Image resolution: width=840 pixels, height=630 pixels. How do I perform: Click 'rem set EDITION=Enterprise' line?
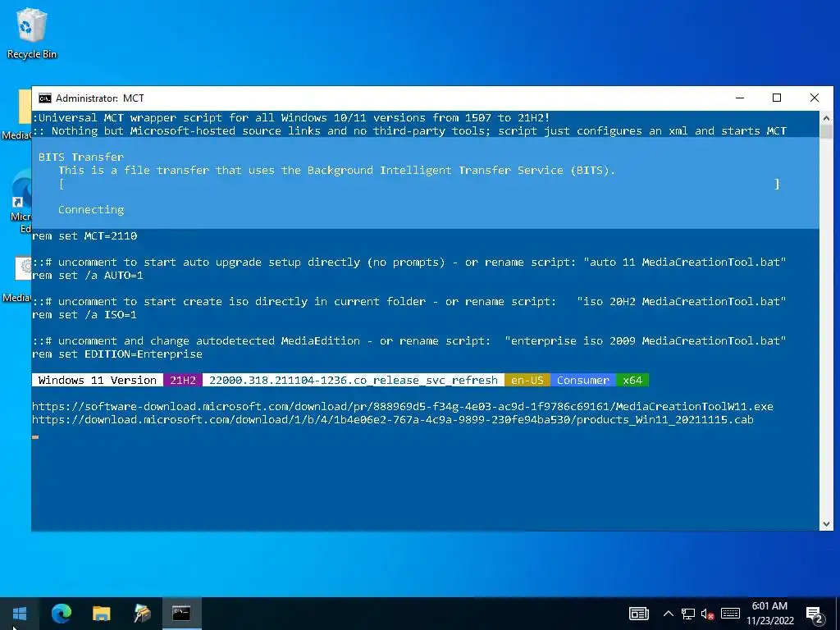117,354
